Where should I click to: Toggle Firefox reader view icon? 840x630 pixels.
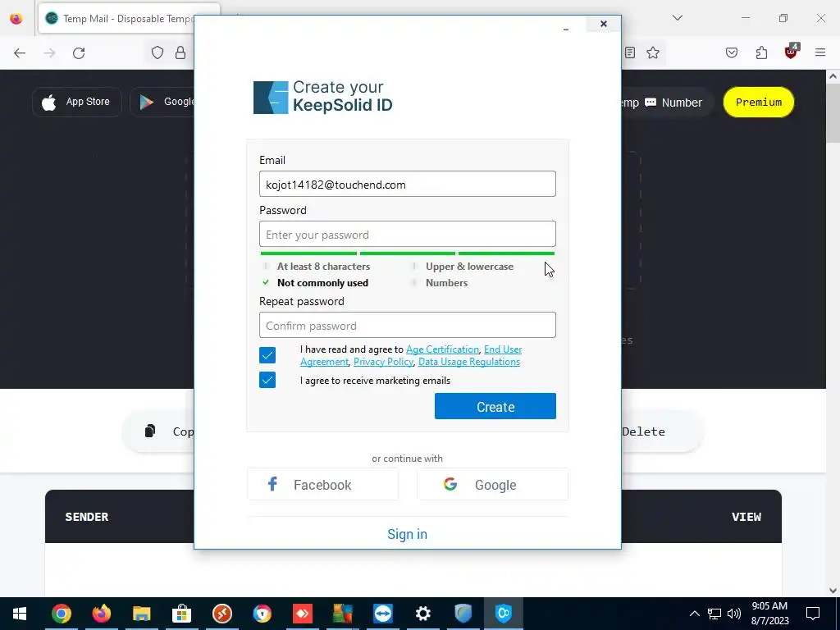click(630, 52)
